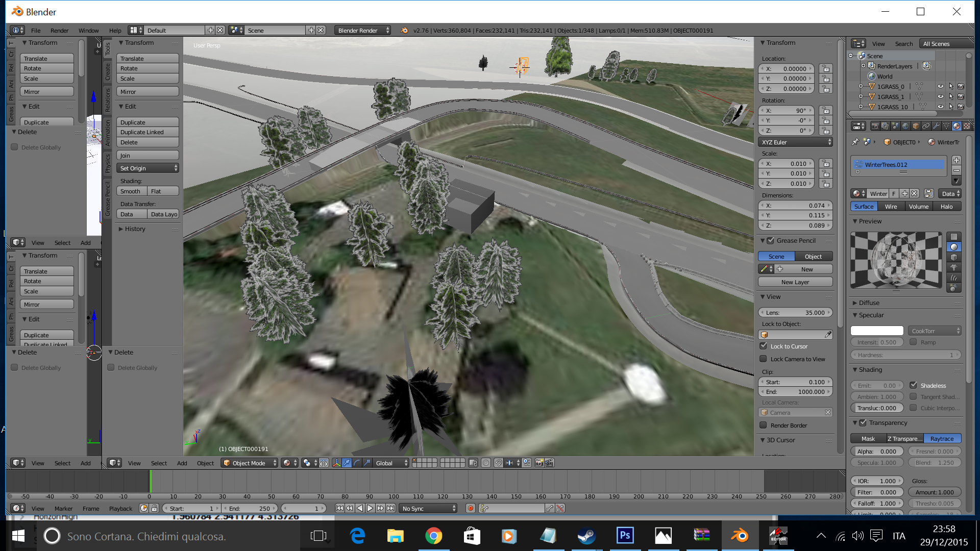Image resolution: width=980 pixels, height=551 pixels.
Task: Open the Object Data tab (triangle mesh icon)
Action: [x=946, y=126]
